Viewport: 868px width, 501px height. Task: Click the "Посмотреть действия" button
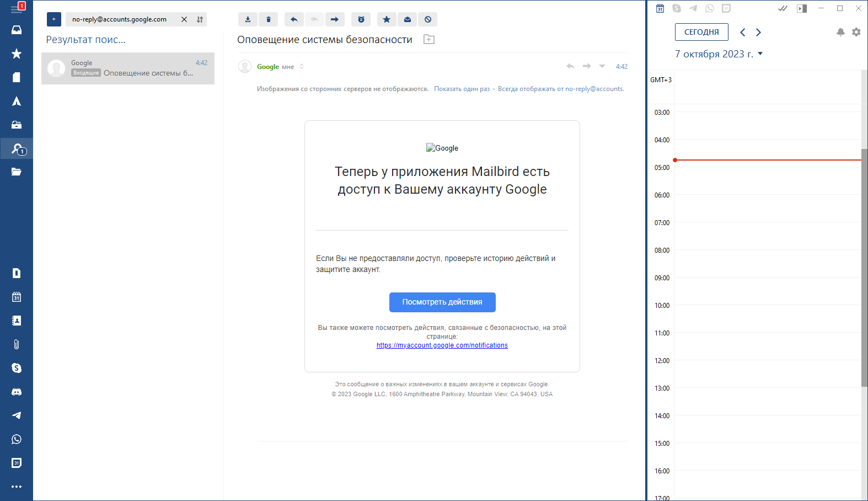[x=442, y=302]
